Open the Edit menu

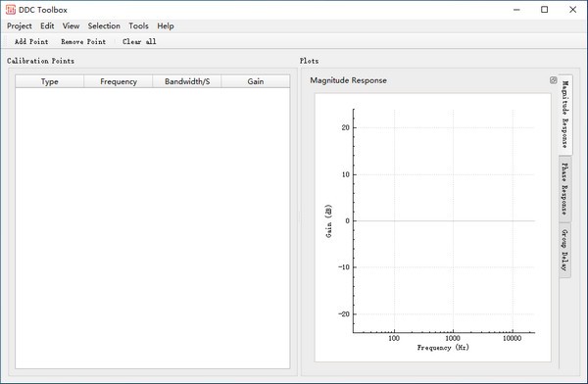coord(47,25)
